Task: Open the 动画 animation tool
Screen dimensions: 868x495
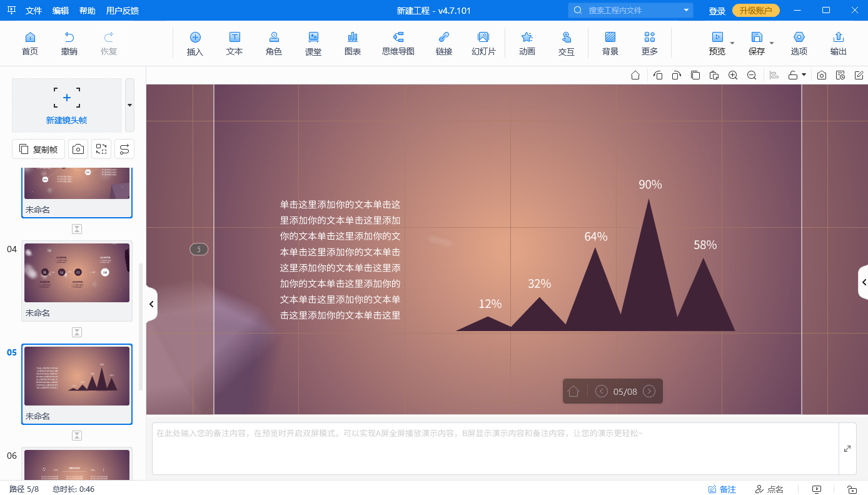Action: [x=527, y=43]
